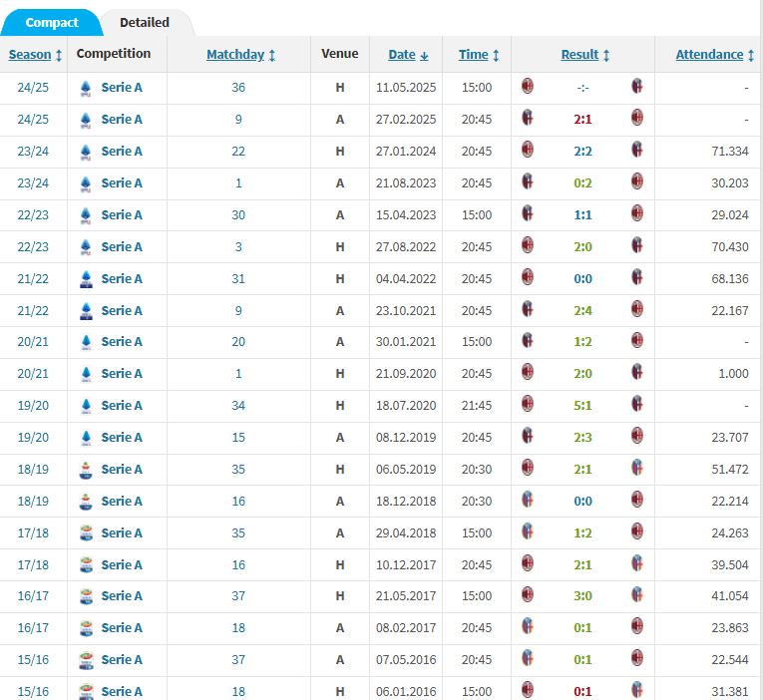Sort table by Season column
Screen dimensions: 763x700
35,55
